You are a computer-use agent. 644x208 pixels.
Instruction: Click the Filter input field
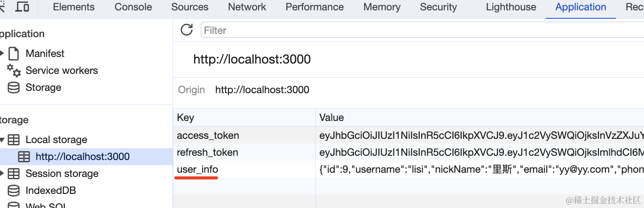[x=418, y=30]
